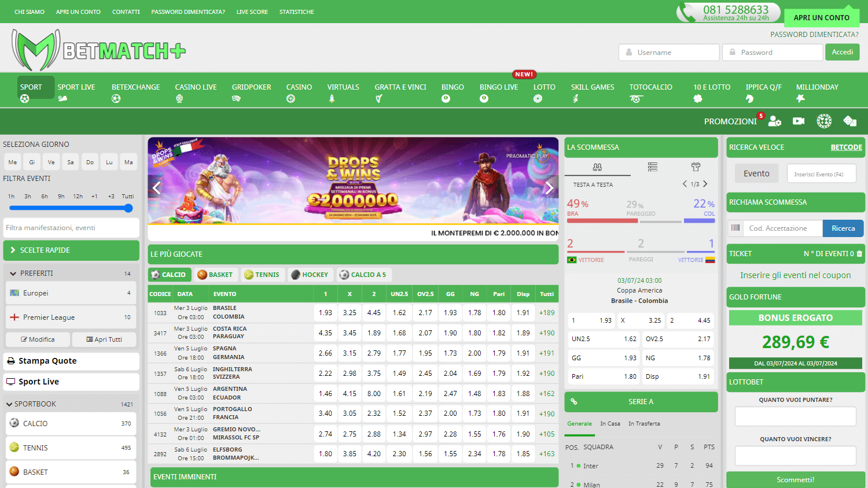Click the event time filter slider handle
Screen dimensions: 868x488
(128, 208)
